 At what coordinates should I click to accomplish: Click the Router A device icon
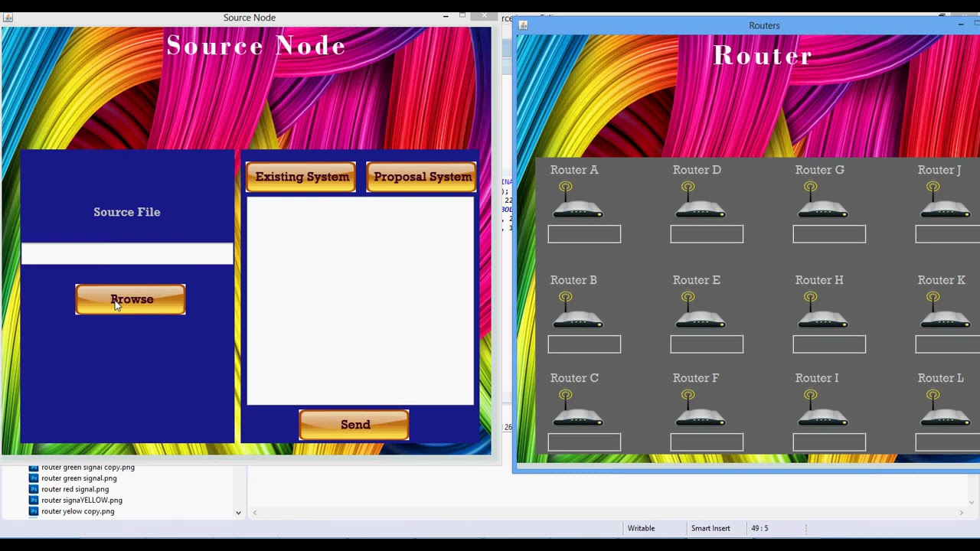click(577, 201)
